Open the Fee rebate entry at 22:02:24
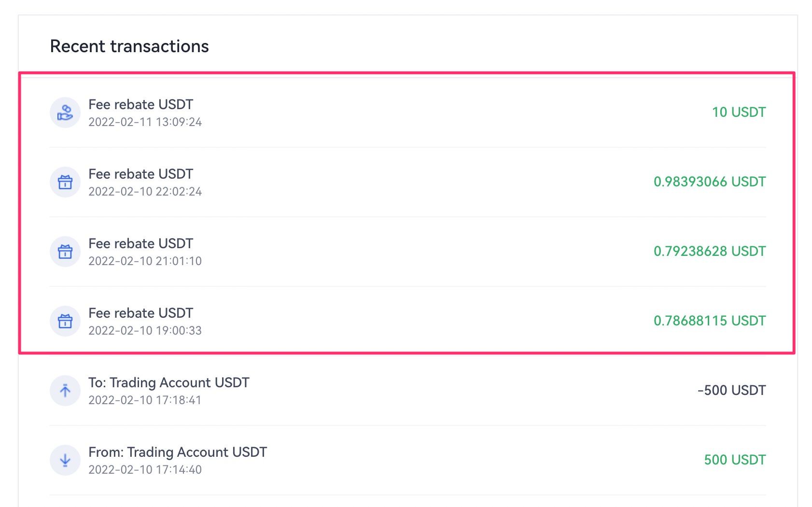 [140, 174]
